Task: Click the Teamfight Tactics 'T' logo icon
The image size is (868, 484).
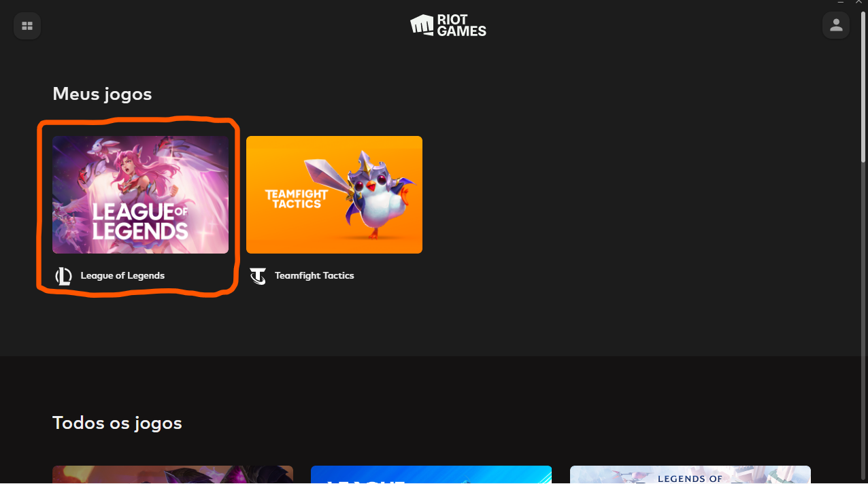Action: (258, 276)
